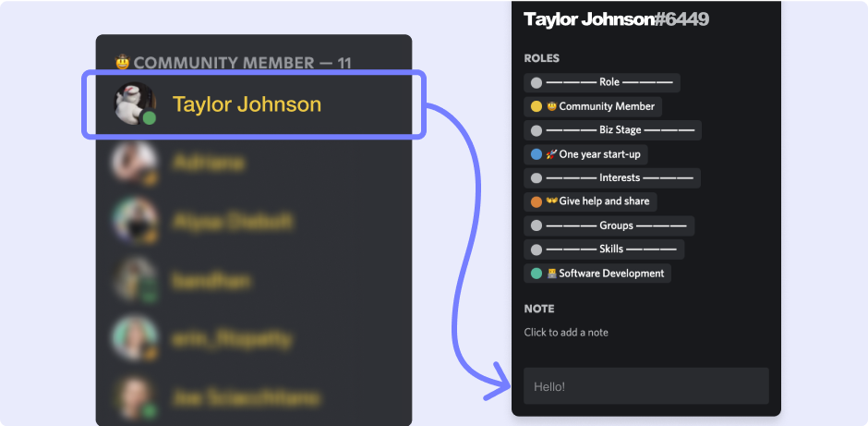Click the 'Click to add a note' field
Viewport: 868px width, 426px height.
point(566,333)
